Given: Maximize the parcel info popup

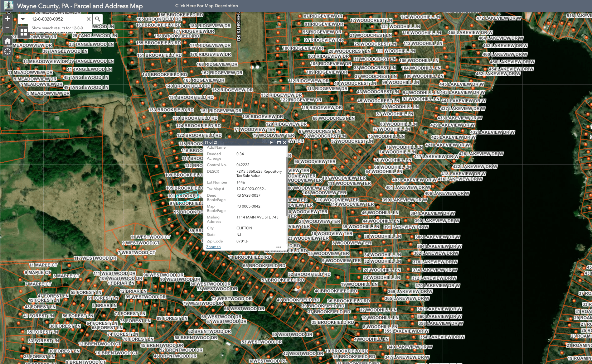Looking at the screenshot, I should pos(279,142).
